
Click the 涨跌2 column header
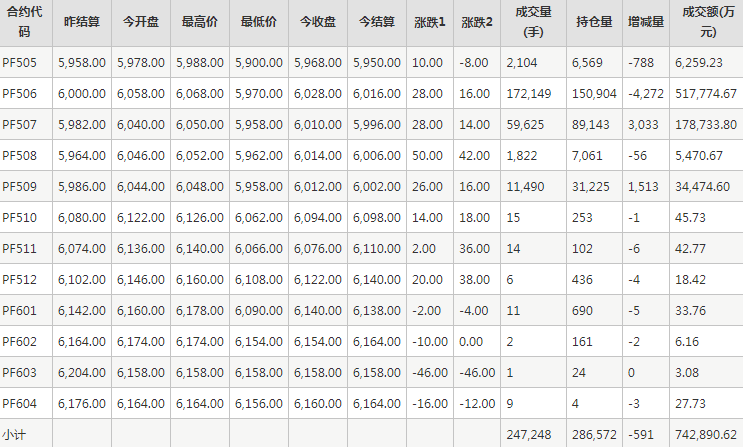click(x=477, y=22)
